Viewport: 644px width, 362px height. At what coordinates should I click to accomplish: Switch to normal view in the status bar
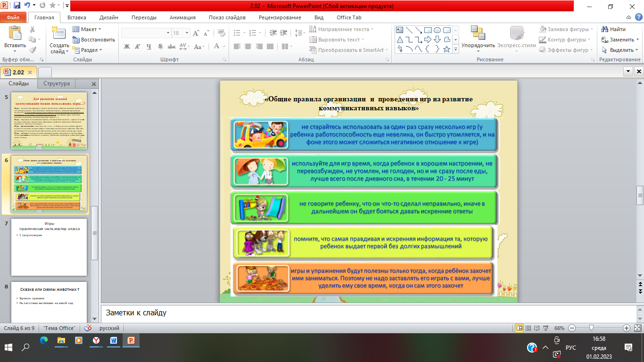[520, 328]
